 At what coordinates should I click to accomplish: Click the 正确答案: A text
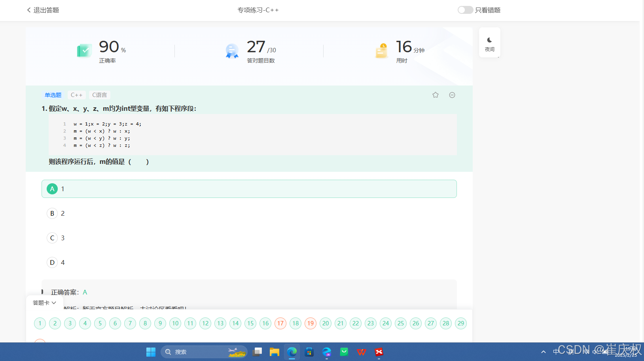(x=69, y=292)
